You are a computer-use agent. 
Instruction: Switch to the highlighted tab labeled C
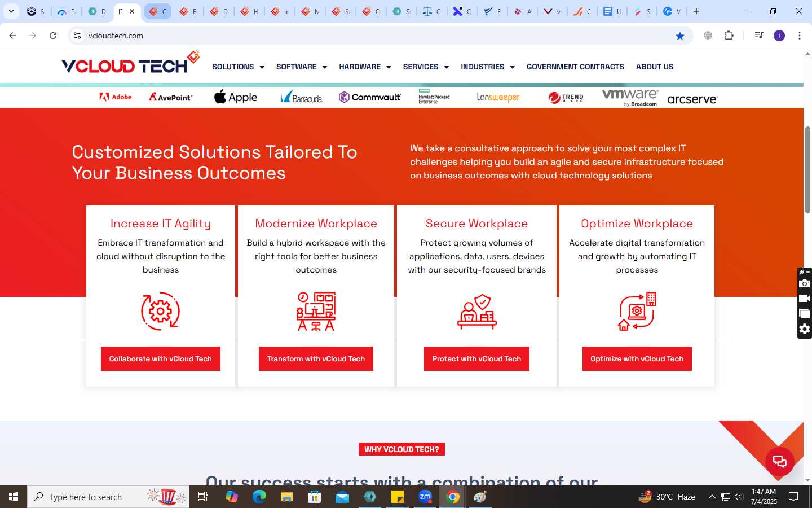[x=157, y=11]
